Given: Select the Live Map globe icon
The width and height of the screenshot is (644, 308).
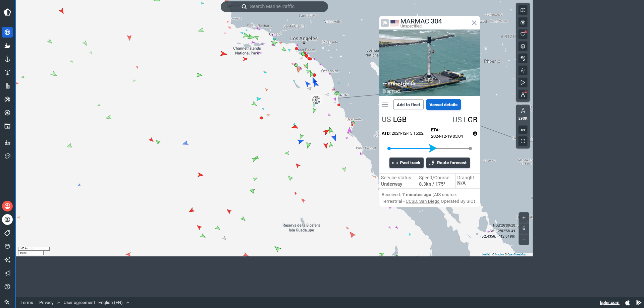Looking at the screenshot, I should pyautogui.click(x=7, y=32).
